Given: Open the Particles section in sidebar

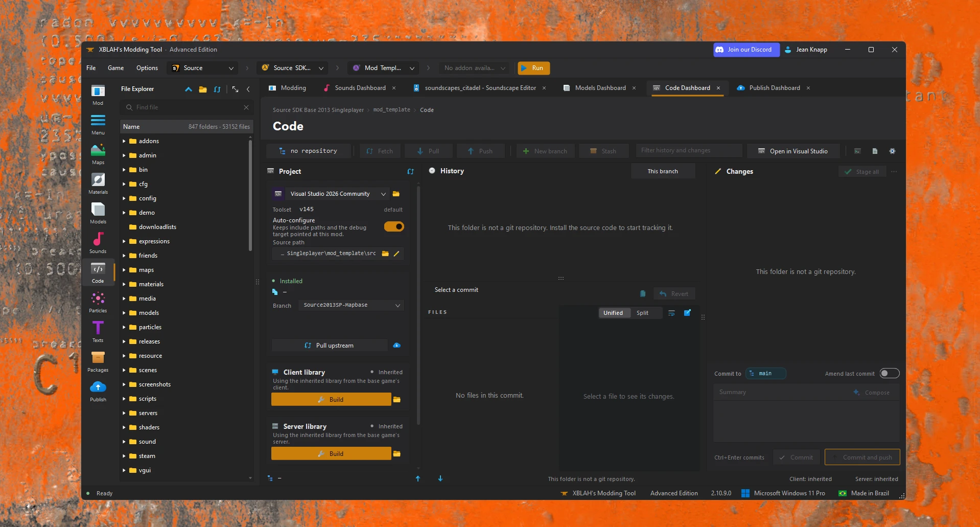Looking at the screenshot, I should tap(98, 303).
